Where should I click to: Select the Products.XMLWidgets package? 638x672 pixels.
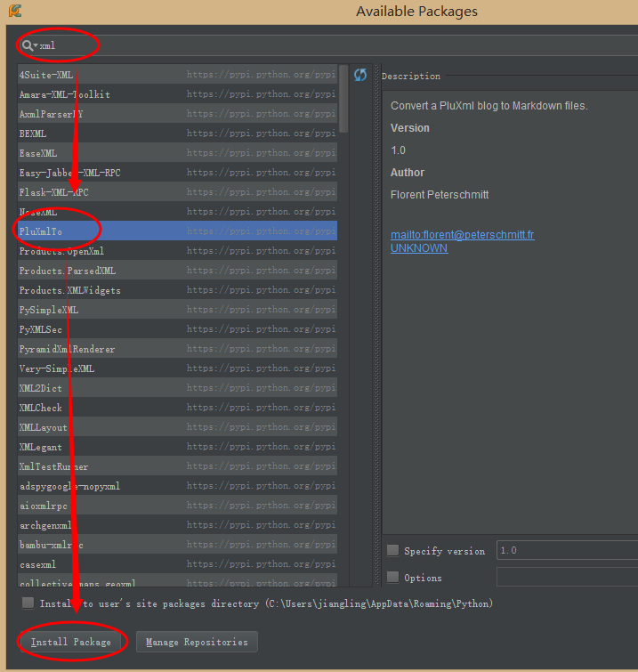(x=177, y=290)
